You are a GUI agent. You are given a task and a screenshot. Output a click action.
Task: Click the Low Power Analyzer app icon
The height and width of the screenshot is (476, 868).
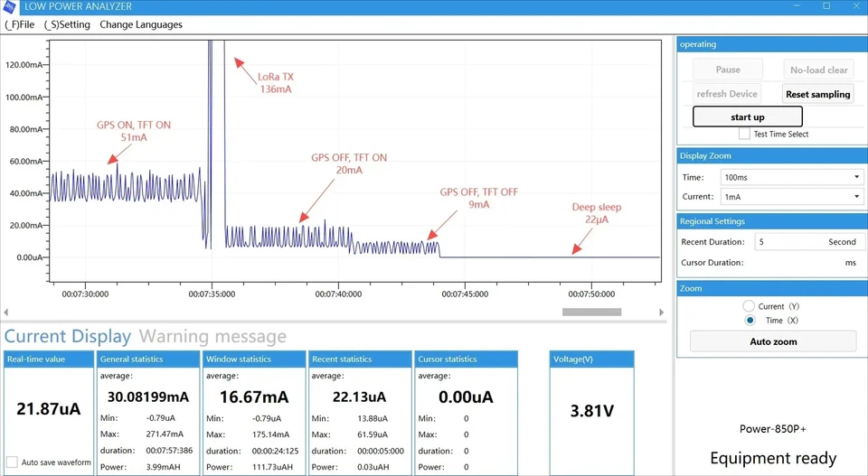click(x=9, y=6)
